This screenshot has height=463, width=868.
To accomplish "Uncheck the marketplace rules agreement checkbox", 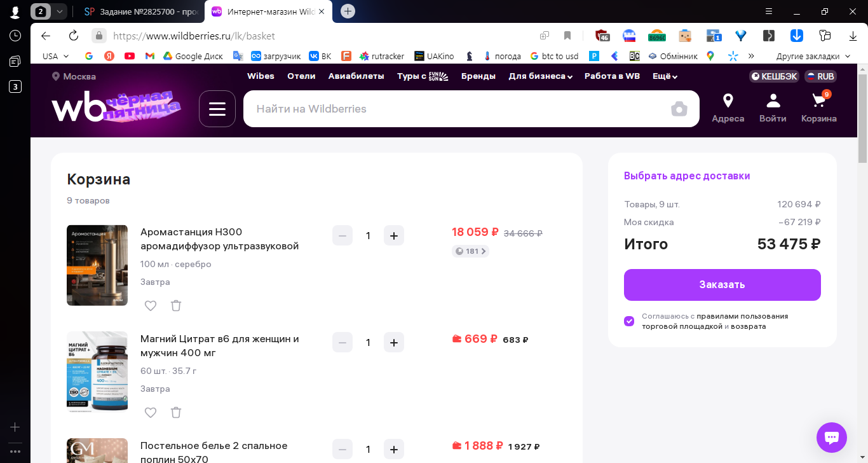I will (x=629, y=321).
